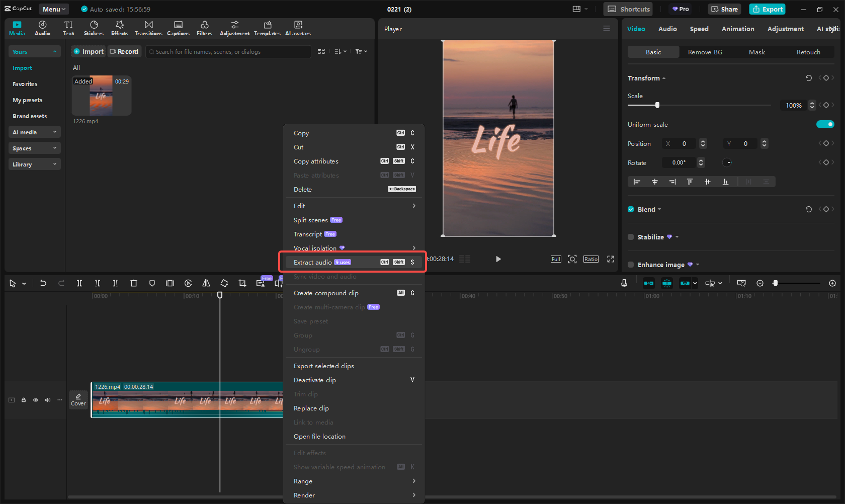
Task: Split the clip at the playhead
Action: click(79, 283)
